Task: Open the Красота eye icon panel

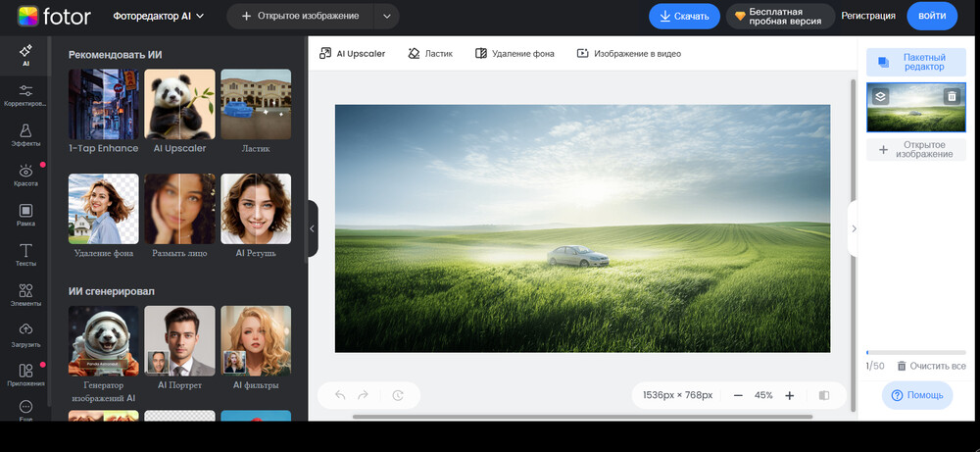Action: point(25,176)
